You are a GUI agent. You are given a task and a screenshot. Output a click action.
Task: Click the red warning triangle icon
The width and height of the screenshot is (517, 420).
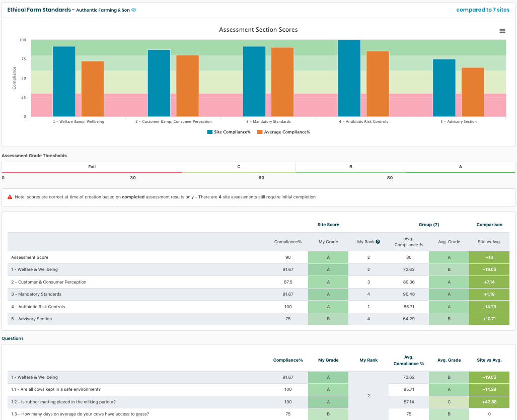10,197
